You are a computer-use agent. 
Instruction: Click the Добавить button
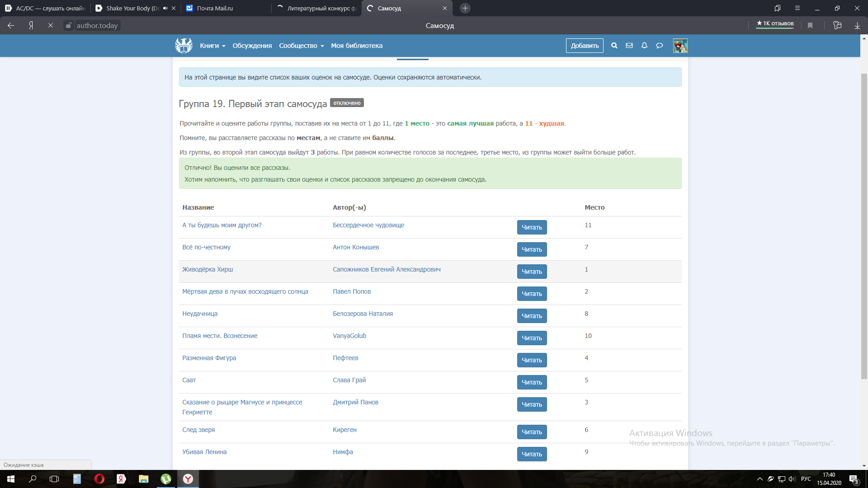tap(585, 46)
